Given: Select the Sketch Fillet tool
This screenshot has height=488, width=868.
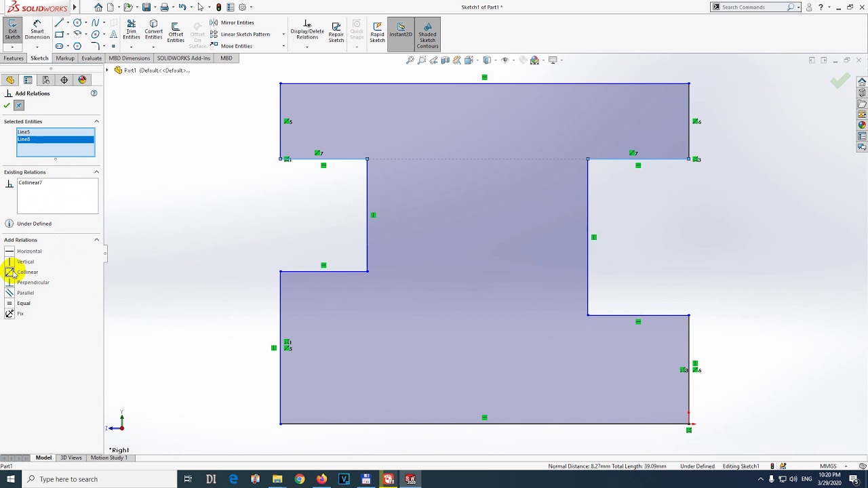Looking at the screenshot, I should [x=95, y=46].
